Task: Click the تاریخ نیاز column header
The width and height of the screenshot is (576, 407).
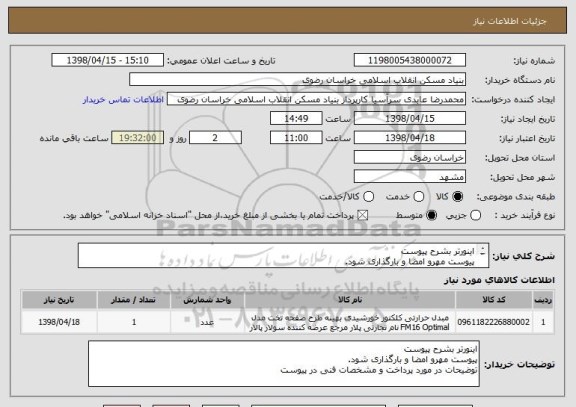Action: [x=59, y=300]
